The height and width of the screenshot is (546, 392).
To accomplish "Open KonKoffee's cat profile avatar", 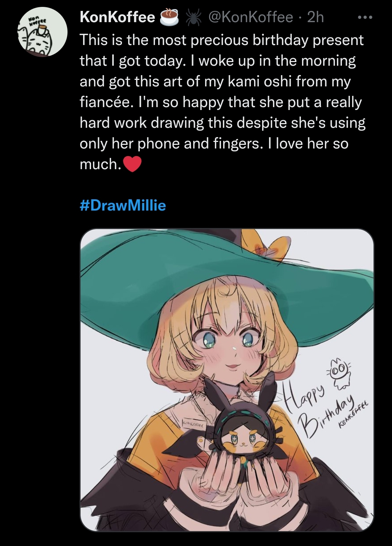I will click(42, 32).
